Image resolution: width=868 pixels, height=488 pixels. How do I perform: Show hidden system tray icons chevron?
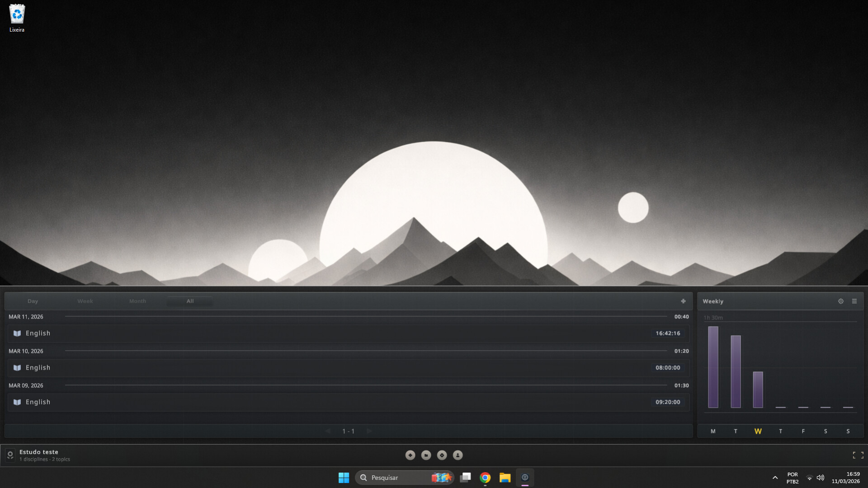pos(775,478)
